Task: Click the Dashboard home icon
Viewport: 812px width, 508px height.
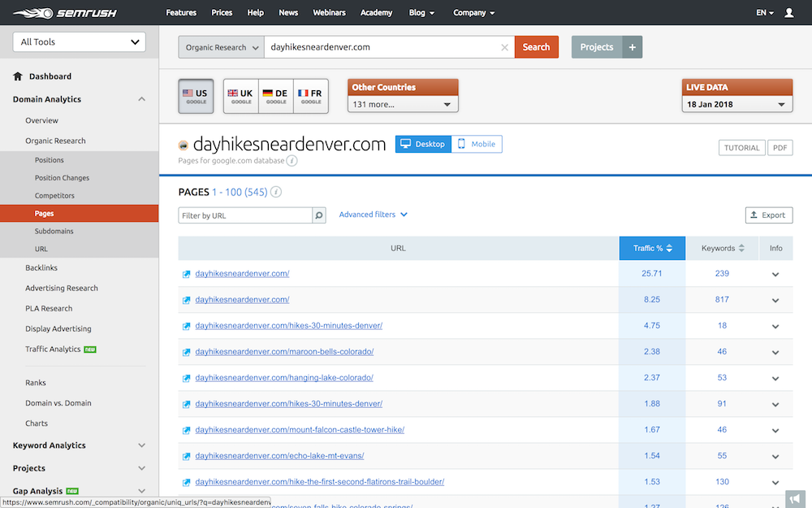Action: pyautogui.click(x=18, y=76)
